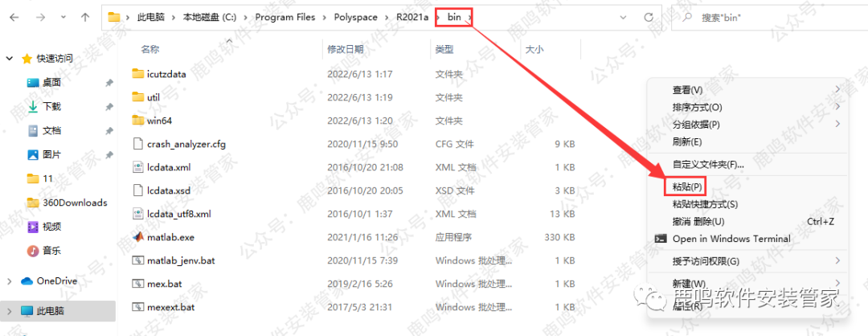Select the mex.bat file icon
This screenshot has height=336, width=868.
pyautogui.click(x=138, y=284)
